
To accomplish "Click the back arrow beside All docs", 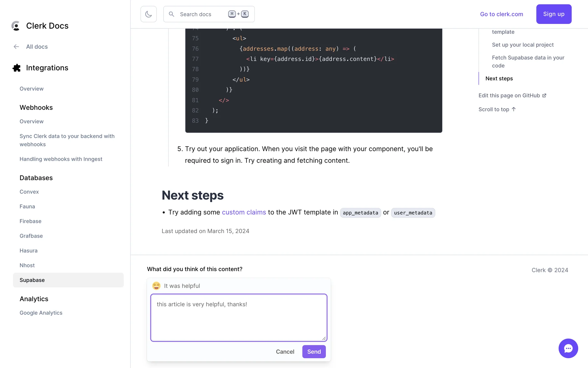I will pos(16,47).
